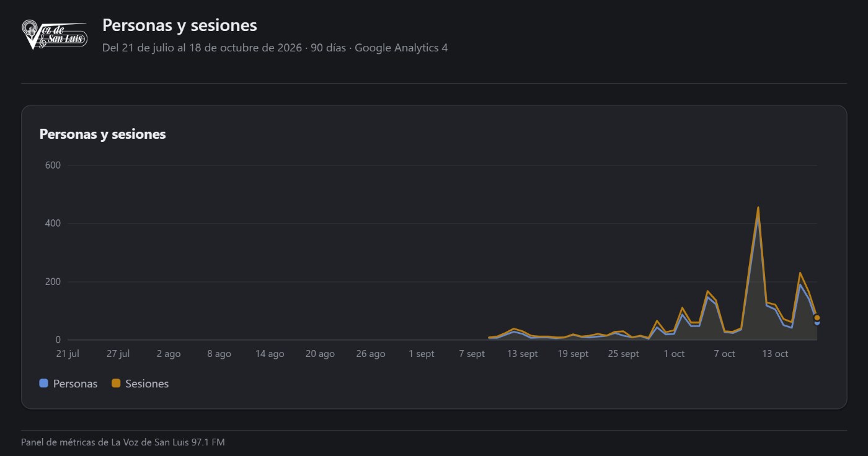Toggle the Sesiones series in the legend

click(140, 384)
